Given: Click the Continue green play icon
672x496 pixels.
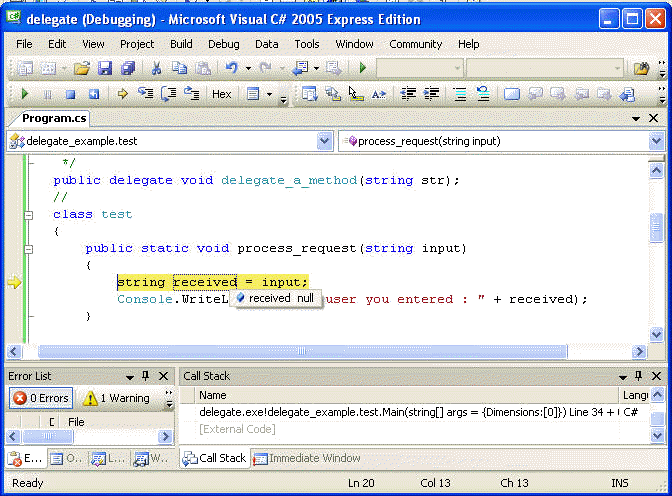Looking at the screenshot, I should click(x=25, y=94).
